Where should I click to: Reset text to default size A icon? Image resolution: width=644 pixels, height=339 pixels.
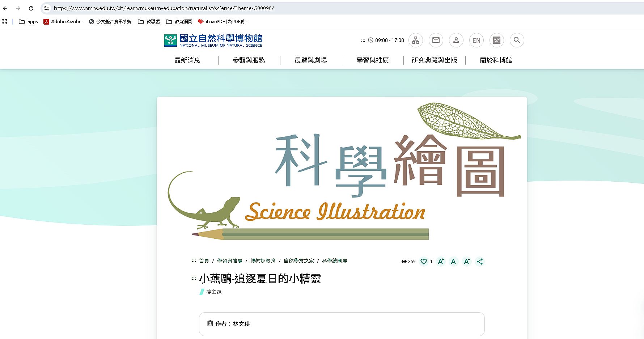coord(453,262)
